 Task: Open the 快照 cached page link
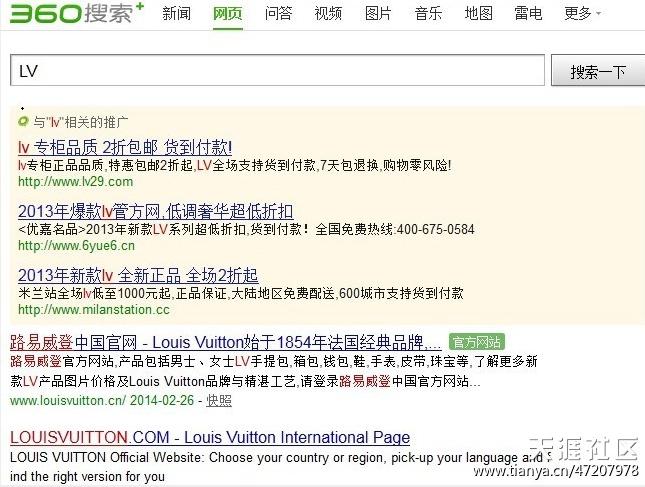(219, 400)
